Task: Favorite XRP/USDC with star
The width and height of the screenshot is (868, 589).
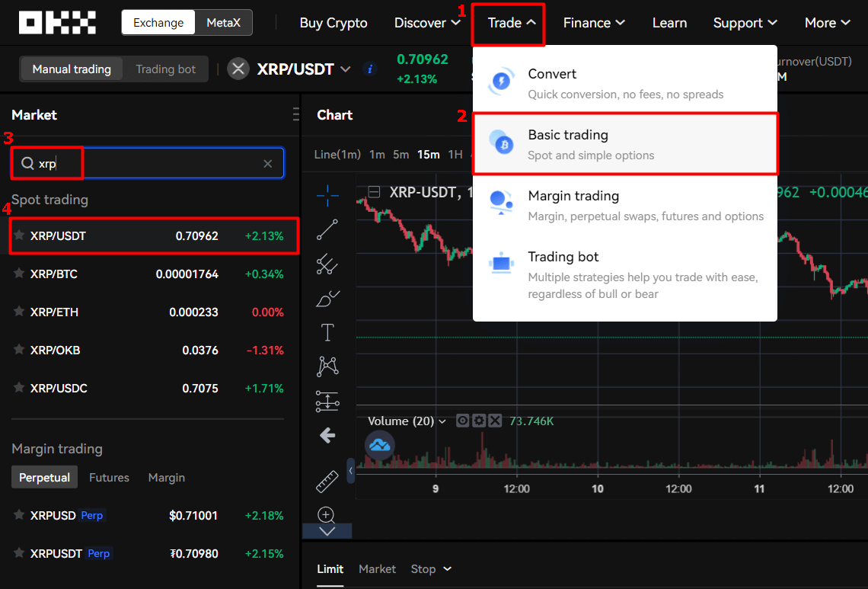Action: click(x=19, y=387)
